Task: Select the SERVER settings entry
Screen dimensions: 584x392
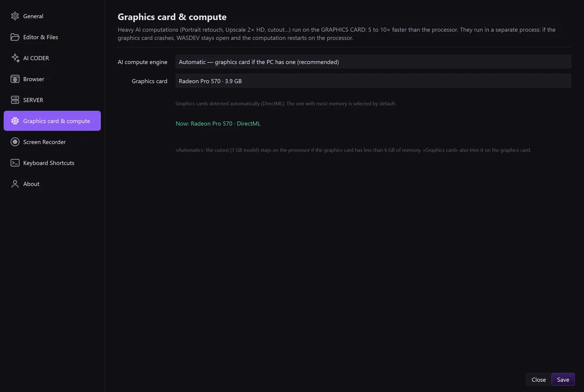Action: tap(52, 100)
